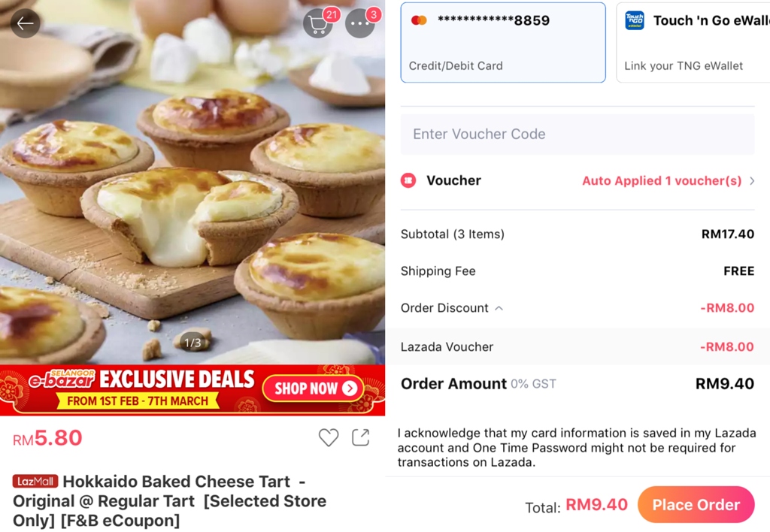Select the Credit/Debit Card ending 8859
This screenshot has height=532, width=770.
point(503,42)
